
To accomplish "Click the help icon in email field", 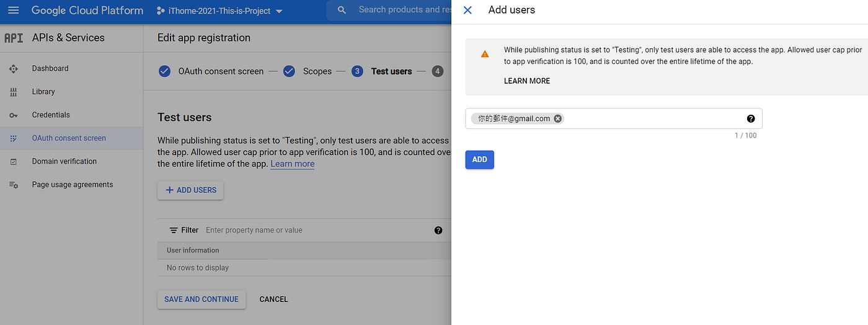I will (x=751, y=118).
